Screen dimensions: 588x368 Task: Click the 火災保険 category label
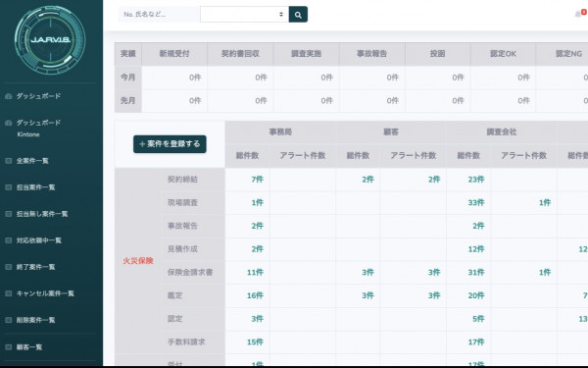coord(138,261)
